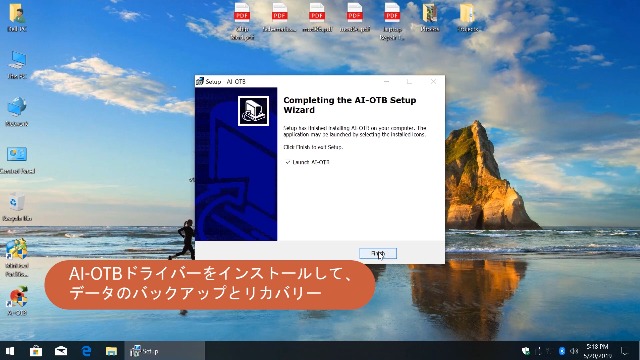Open the Movies folder on the desktop
Image resolution: width=640 pixels, height=360 pixels.
pos(430,18)
